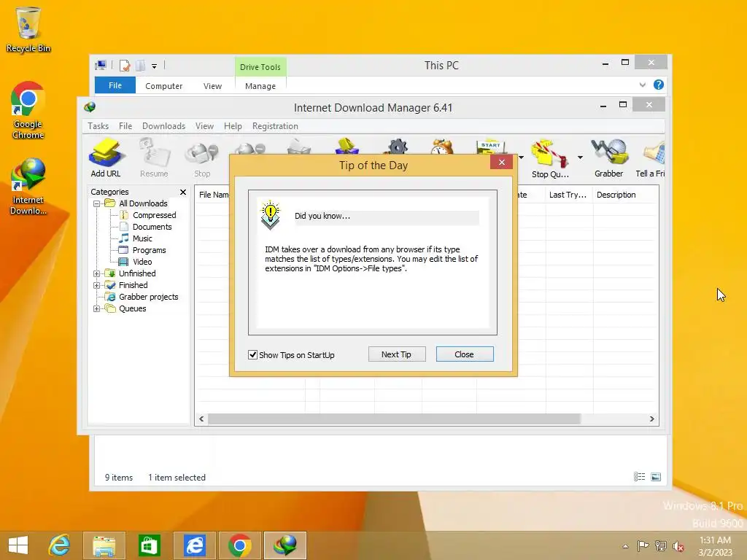Open the IDM View menu
The width and height of the screenshot is (747, 560).
(x=204, y=126)
